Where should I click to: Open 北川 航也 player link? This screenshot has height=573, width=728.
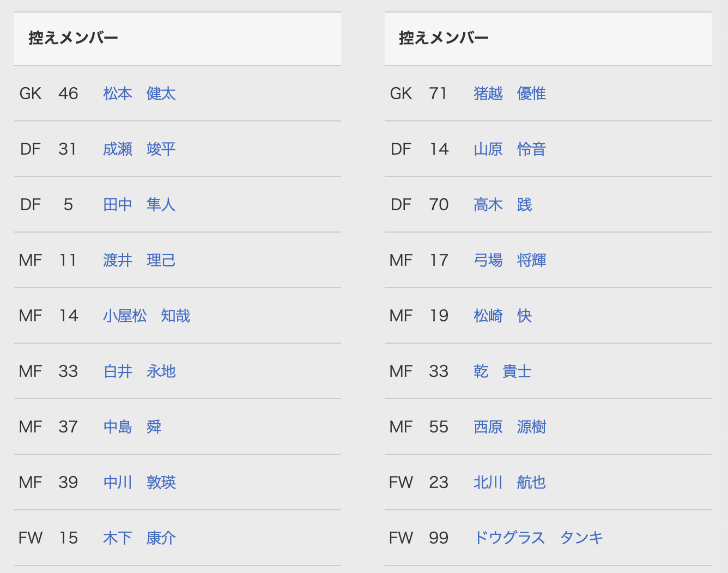pos(510,483)
